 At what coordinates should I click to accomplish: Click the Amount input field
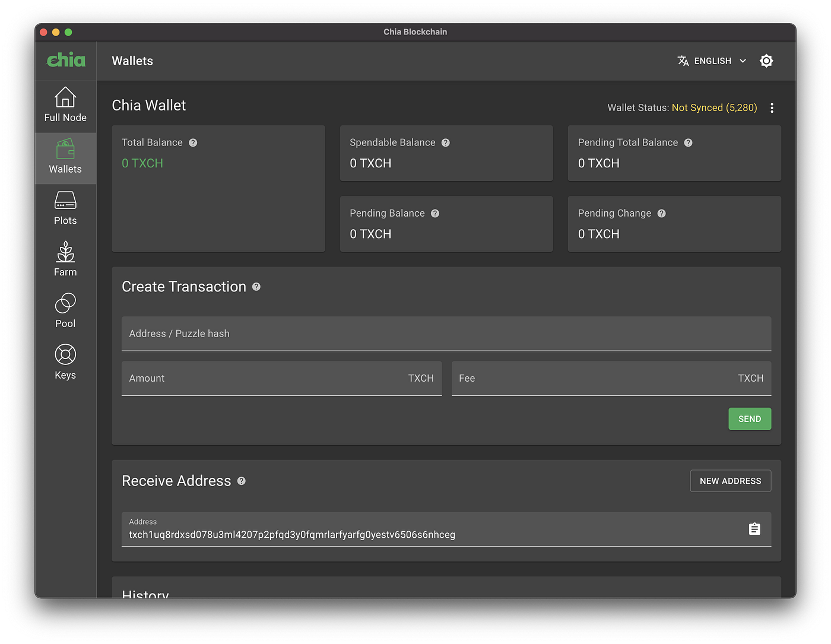[281, 378]
